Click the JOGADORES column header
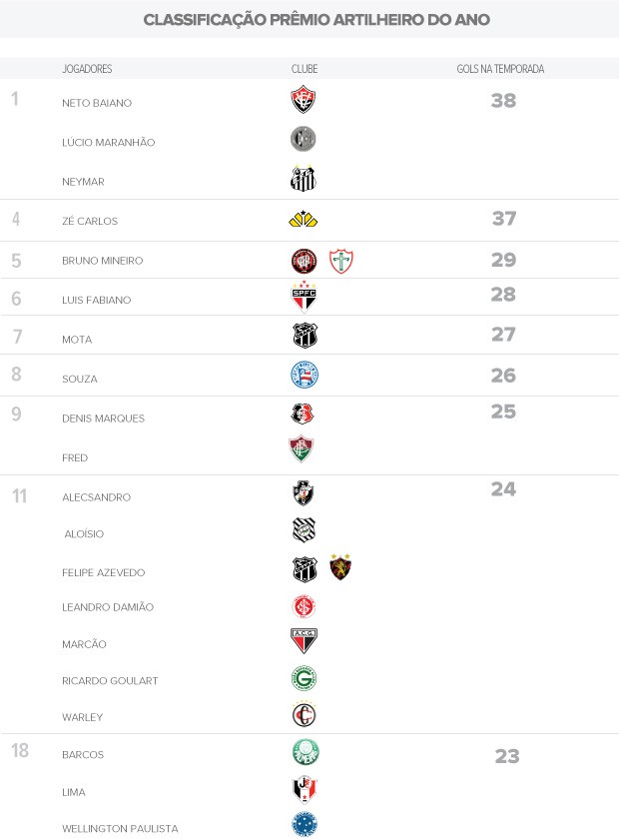Viewport: 619px width, 840px height. point(87,69)
